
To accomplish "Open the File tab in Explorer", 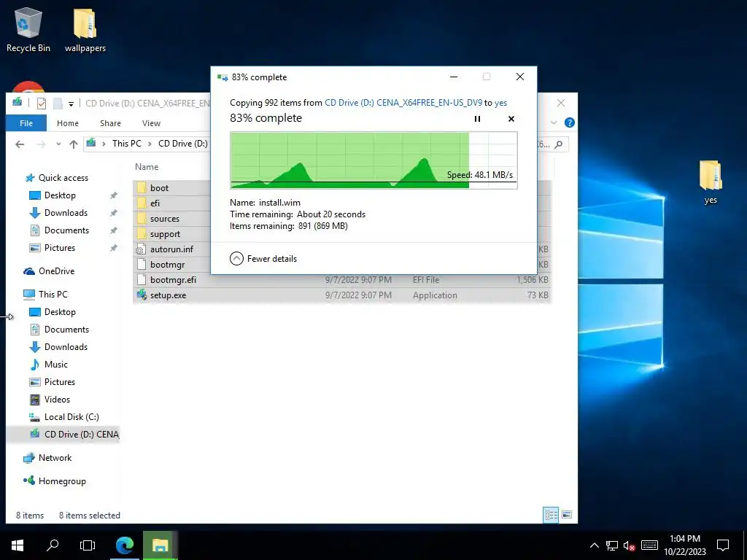I will (x=26, y=122).
